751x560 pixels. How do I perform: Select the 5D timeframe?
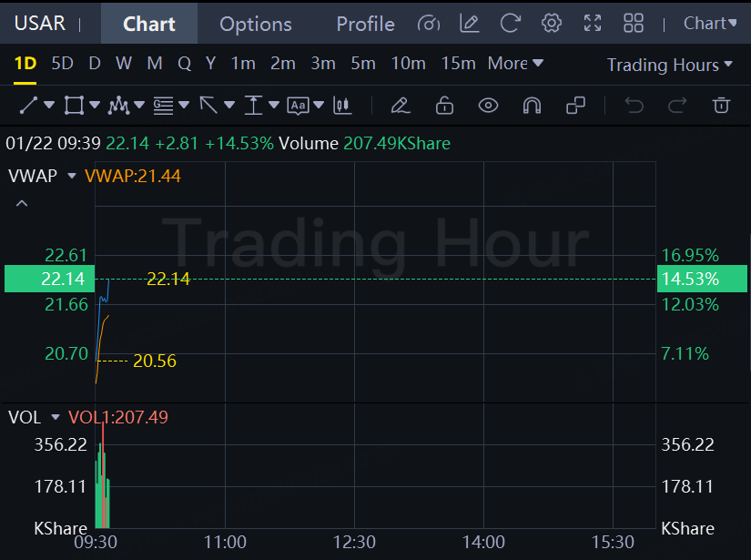pos(62,64)
